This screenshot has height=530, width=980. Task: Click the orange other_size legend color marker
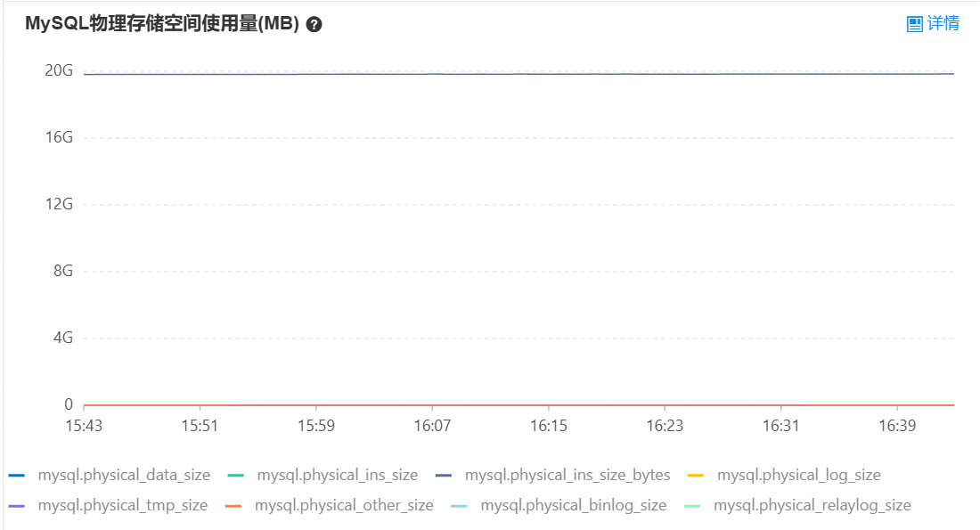(x=233, y=506)
